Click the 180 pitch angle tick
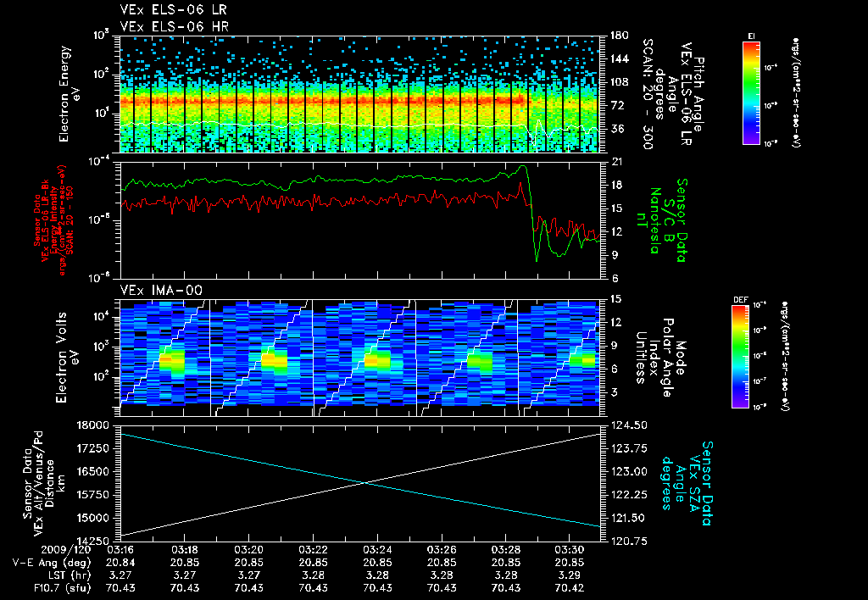This screenshot has height=600, width=868. coord(620,36)
